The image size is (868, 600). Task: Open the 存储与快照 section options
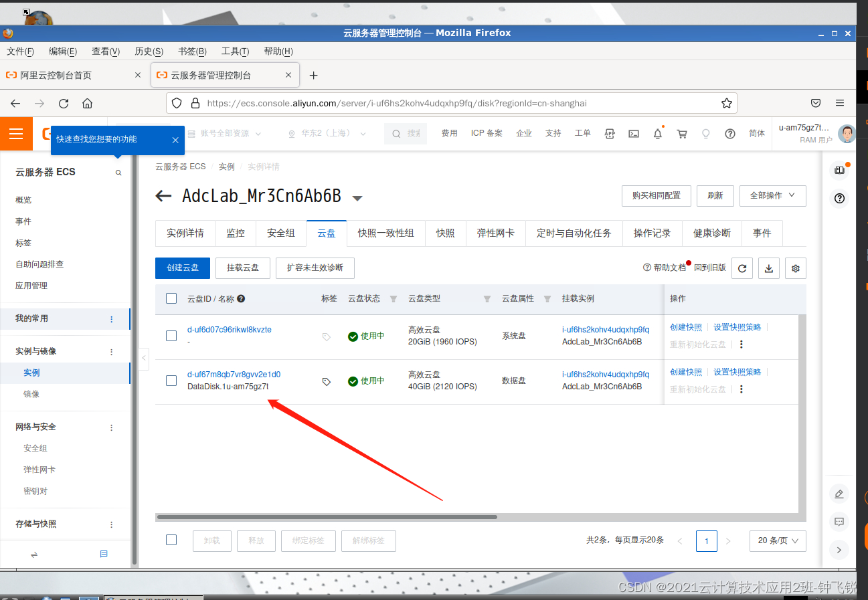click(x=112, y=525)
